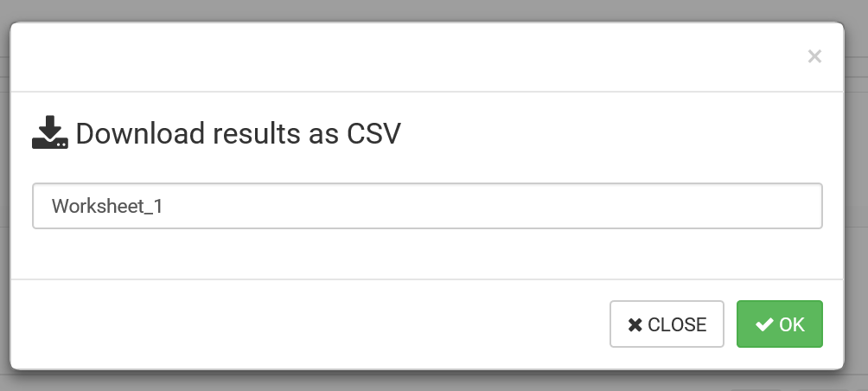Image resolution: width=868 pixels, height=391 pixels.
Task: Dismiss the dialog with the top-right X
Action: click(814, 57)
